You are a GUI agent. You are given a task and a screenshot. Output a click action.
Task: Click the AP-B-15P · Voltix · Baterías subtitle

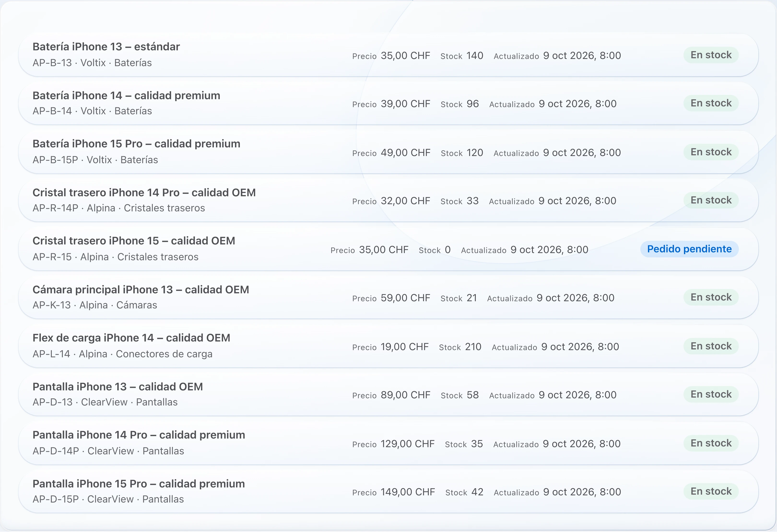point(95,160)
